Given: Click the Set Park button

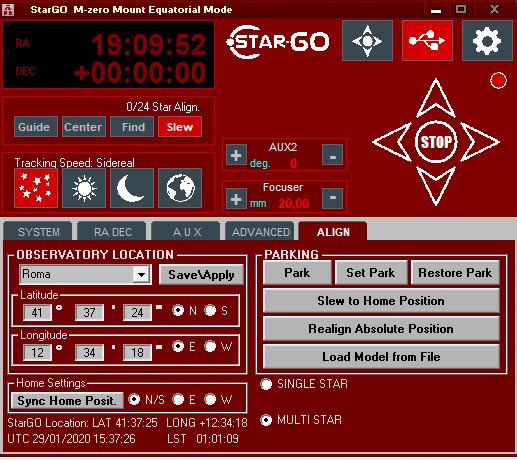Looking at the screenshot, I should [371, 273].
